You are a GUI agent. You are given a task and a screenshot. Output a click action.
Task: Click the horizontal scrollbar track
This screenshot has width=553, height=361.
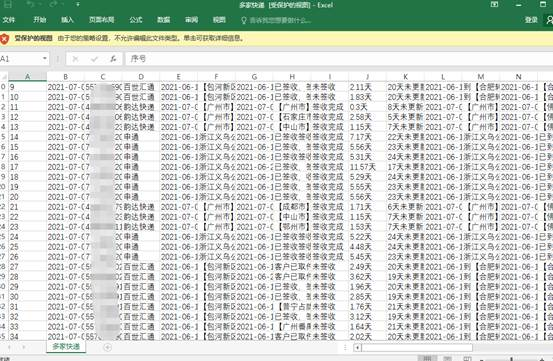tap(417, 348)
